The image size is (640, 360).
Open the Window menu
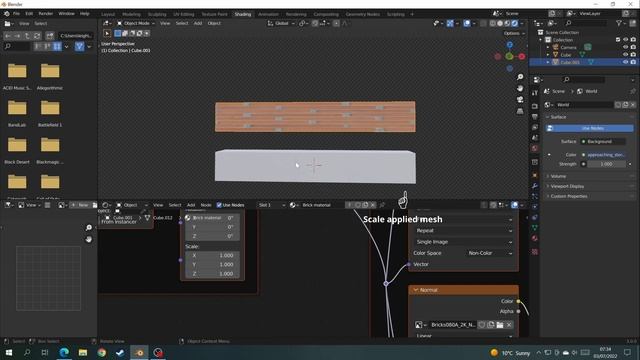(x=66, y=13)
